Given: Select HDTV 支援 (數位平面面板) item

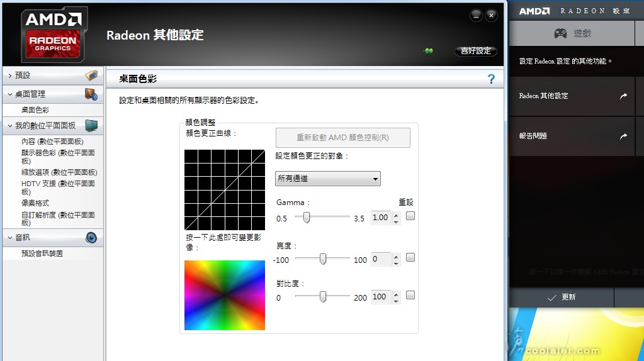Looking at the screenshot, I should tap(58, 187).
